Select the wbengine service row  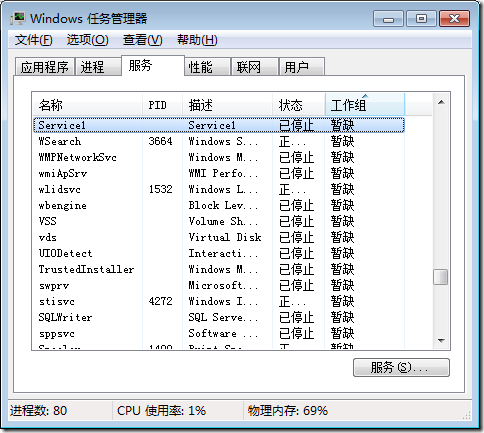[x=219, y=205]
